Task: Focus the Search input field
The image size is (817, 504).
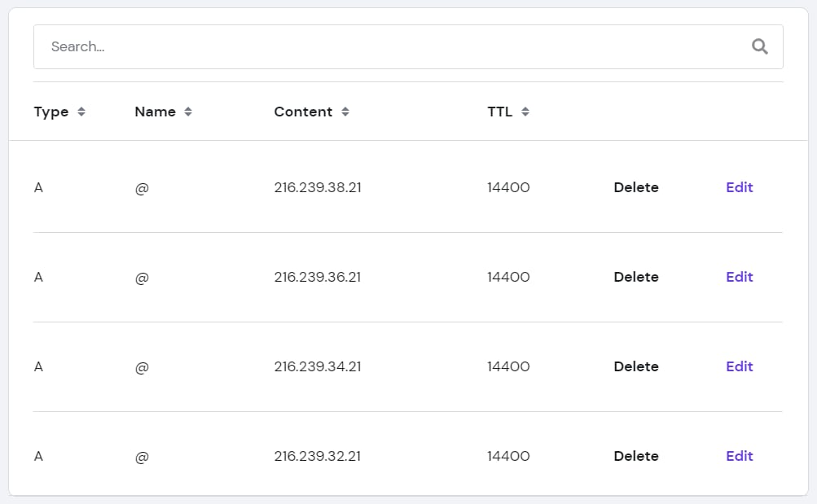Action: 391,46
